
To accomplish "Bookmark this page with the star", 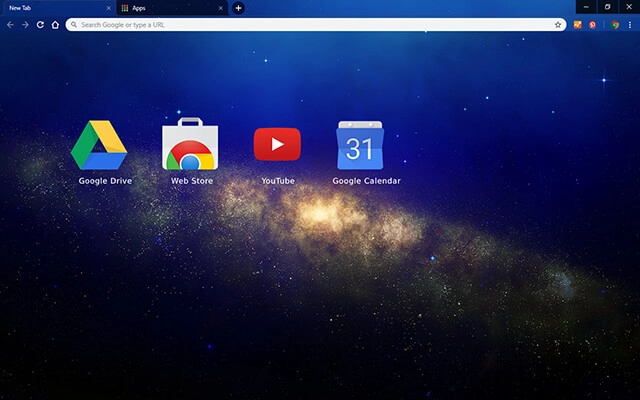I will pos(558,25).
